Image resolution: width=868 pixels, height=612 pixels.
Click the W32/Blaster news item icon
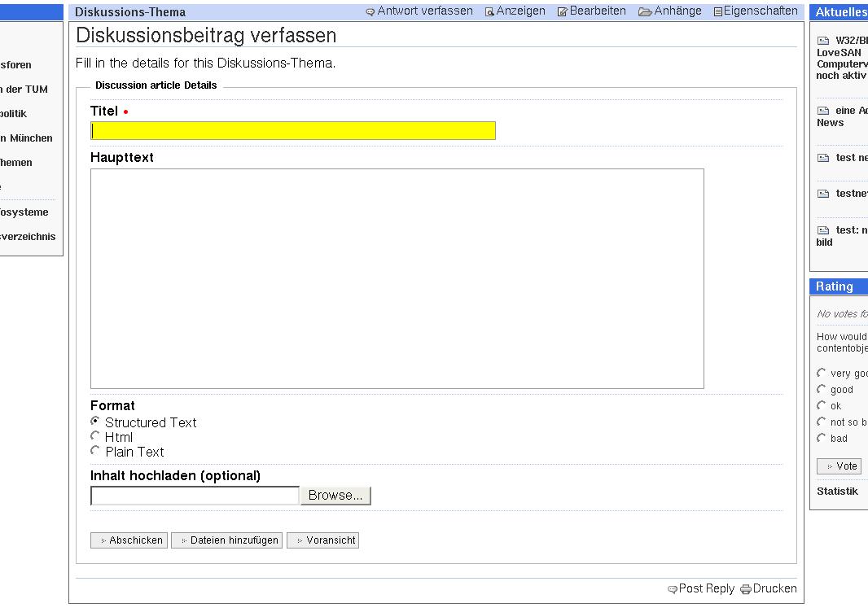coord(823,41)
